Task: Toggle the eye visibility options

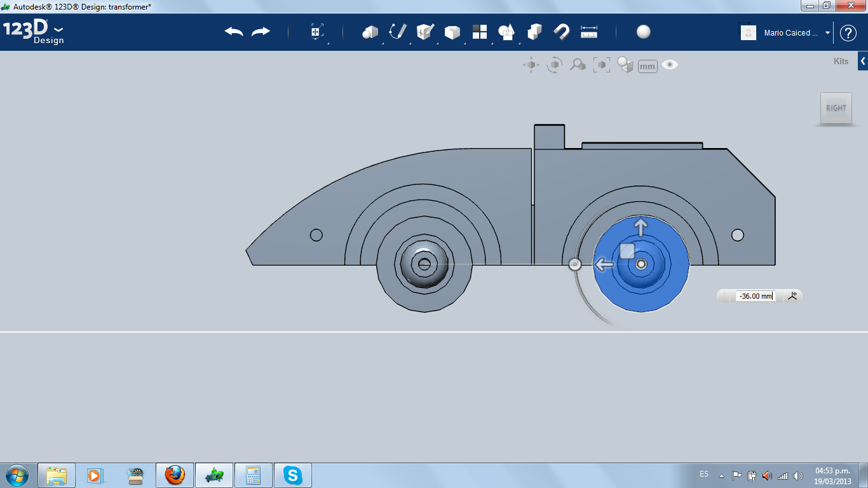Action: pyautogui.click(x=670, y=65)
